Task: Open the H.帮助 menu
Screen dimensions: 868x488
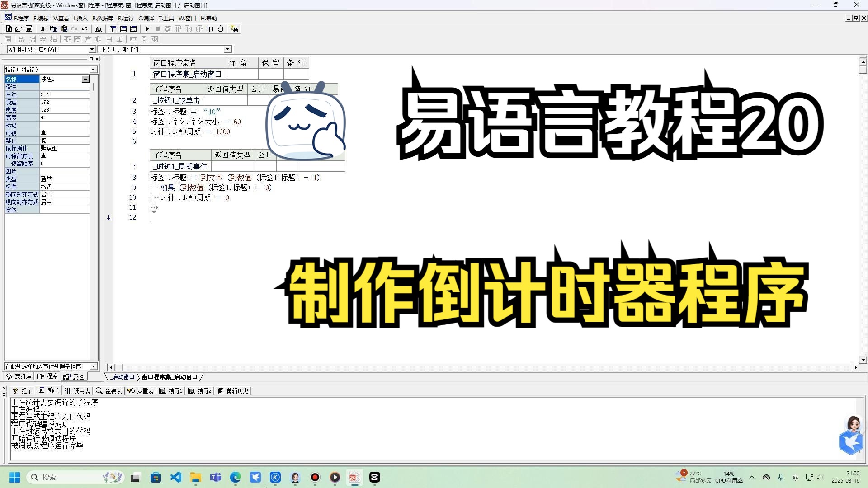Action: pos(209,19)
